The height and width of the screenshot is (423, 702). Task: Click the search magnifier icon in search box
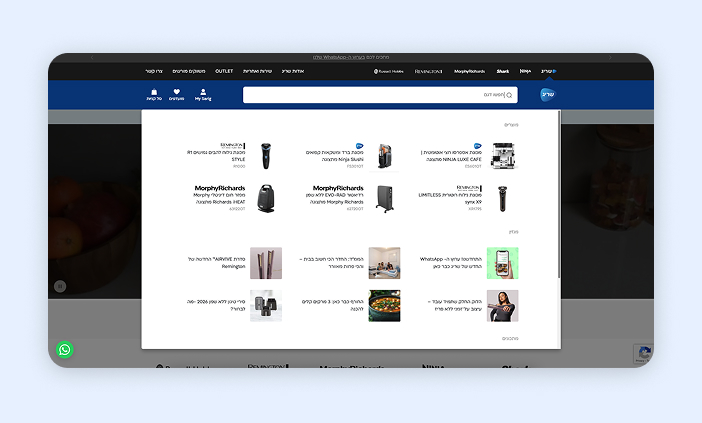(x=509, y=95)
